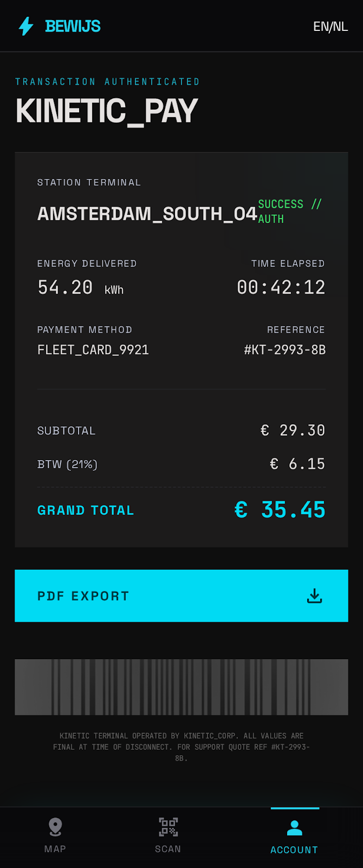Screen dimensions: 363x868
Task: Click the BEWIJS brand name
Action: pyautogui.click(x=73, y=26)
